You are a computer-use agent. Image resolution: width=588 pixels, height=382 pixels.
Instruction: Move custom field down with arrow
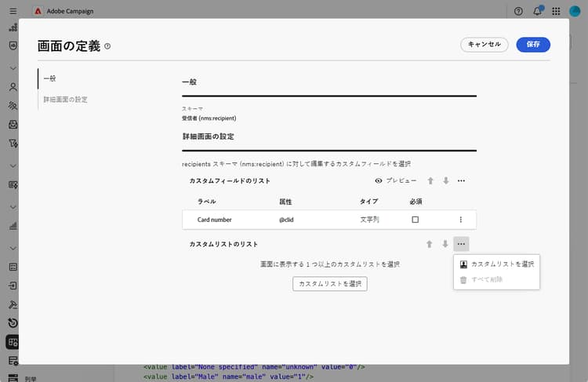click(446, 181)
